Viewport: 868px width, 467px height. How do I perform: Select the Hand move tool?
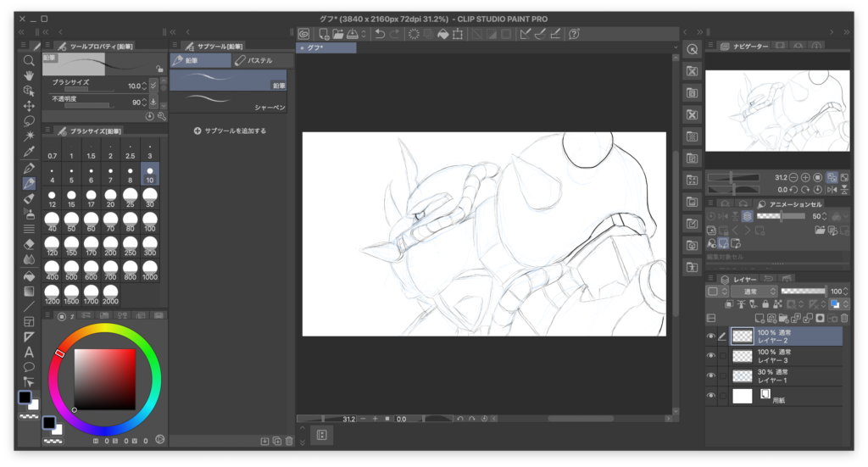[29, 75]
